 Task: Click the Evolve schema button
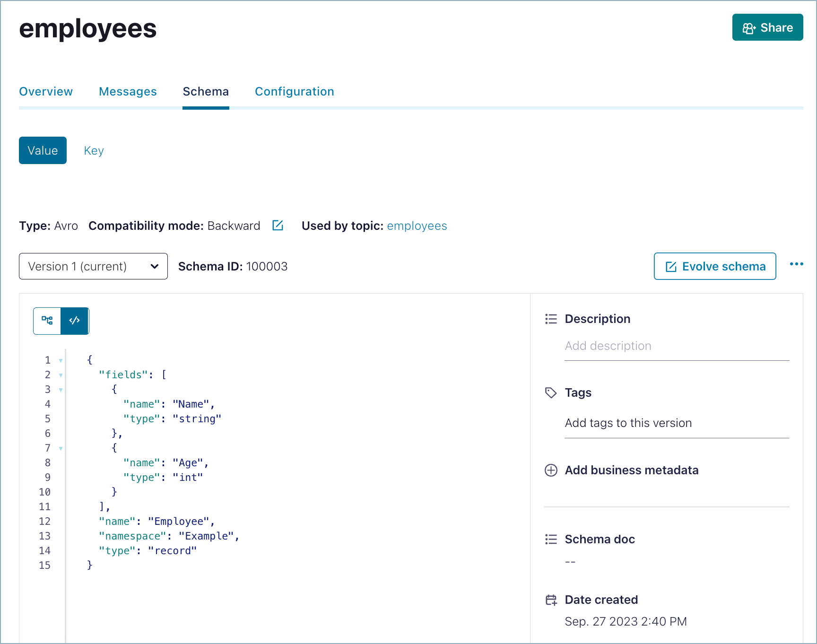click(x=714, y=266)
